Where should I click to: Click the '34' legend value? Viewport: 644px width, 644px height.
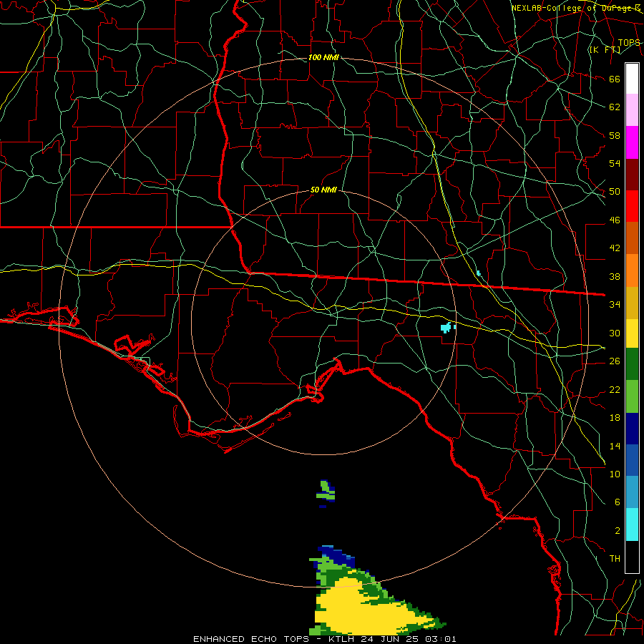pyautogui.click(x=615, y=304)
